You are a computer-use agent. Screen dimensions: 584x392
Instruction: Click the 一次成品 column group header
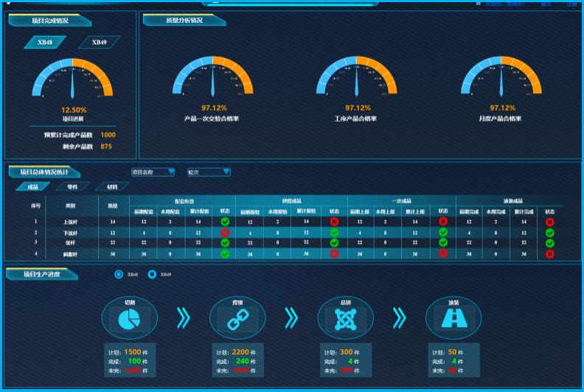point(401,200)
